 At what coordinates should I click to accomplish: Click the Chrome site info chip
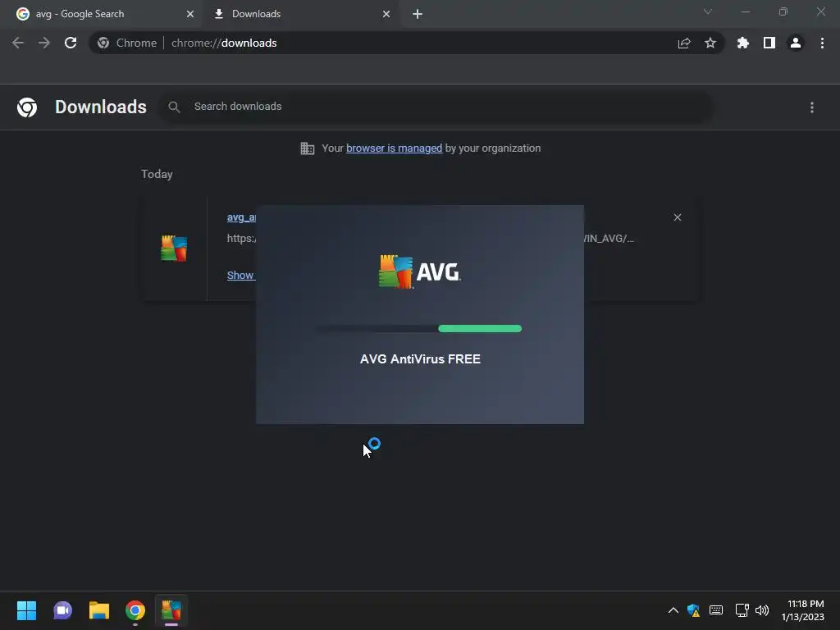(x=127, y=43)
